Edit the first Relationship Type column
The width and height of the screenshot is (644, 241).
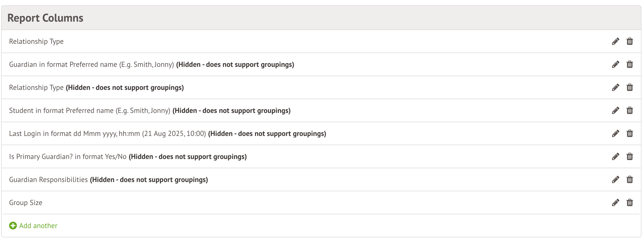tap(615, 42)
